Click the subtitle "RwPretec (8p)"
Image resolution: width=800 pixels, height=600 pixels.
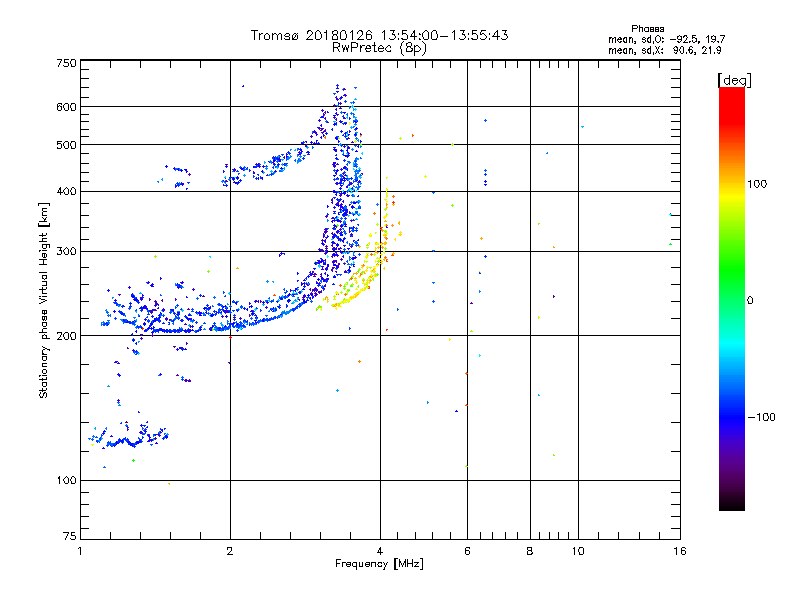pyautogui.click(x=379, y=48)
